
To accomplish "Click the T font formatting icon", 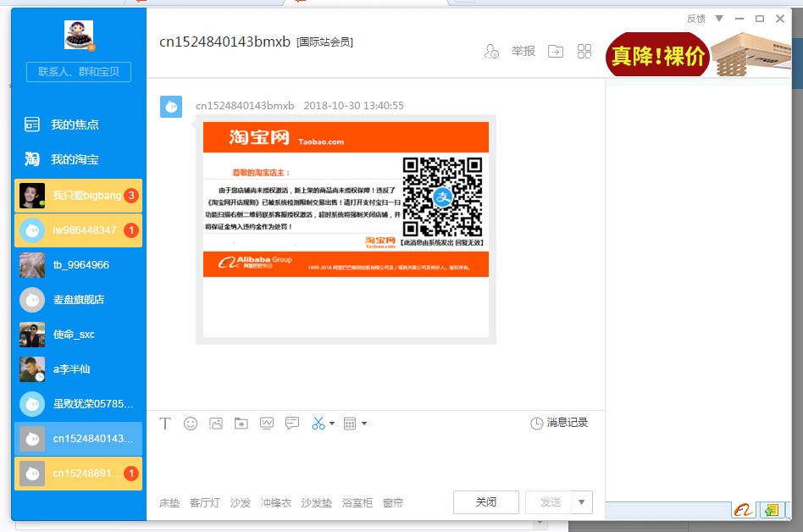I will [x=165, y=424].
